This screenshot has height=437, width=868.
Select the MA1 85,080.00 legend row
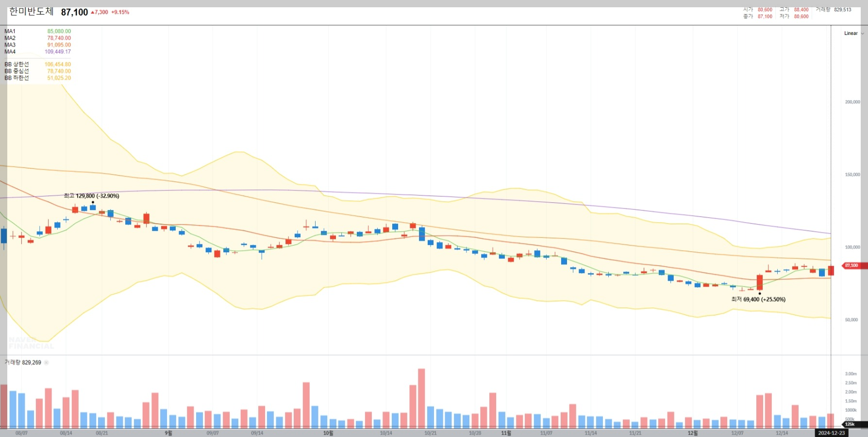(x=37, y=31)
